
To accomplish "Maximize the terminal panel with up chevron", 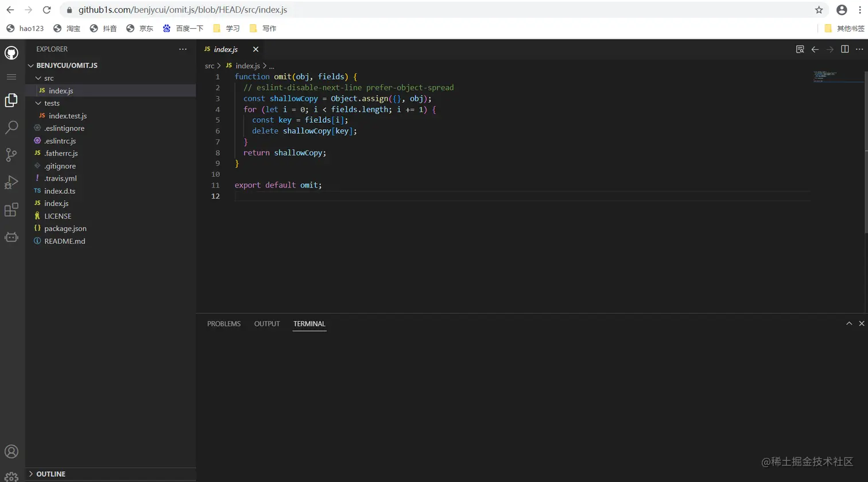I will [849, 324].
